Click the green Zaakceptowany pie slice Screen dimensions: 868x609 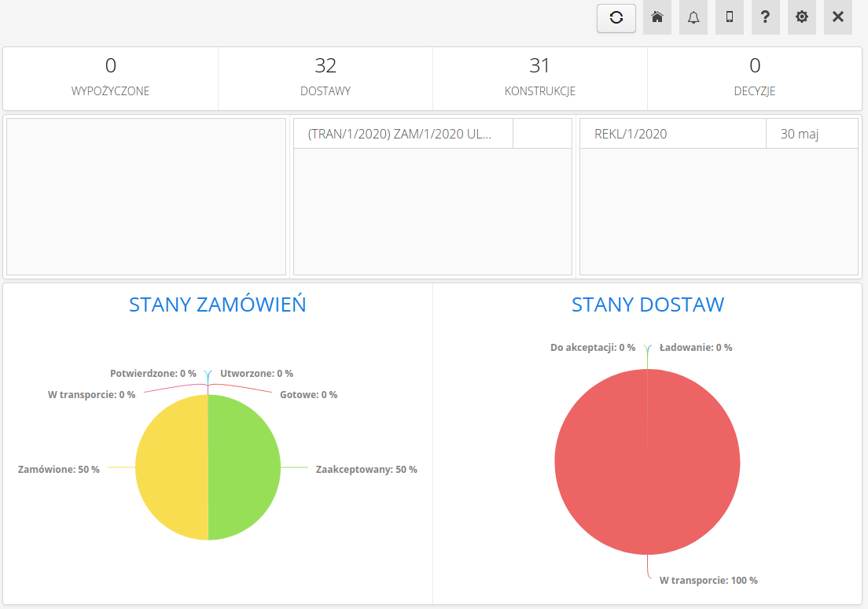[x=244, y=467]
